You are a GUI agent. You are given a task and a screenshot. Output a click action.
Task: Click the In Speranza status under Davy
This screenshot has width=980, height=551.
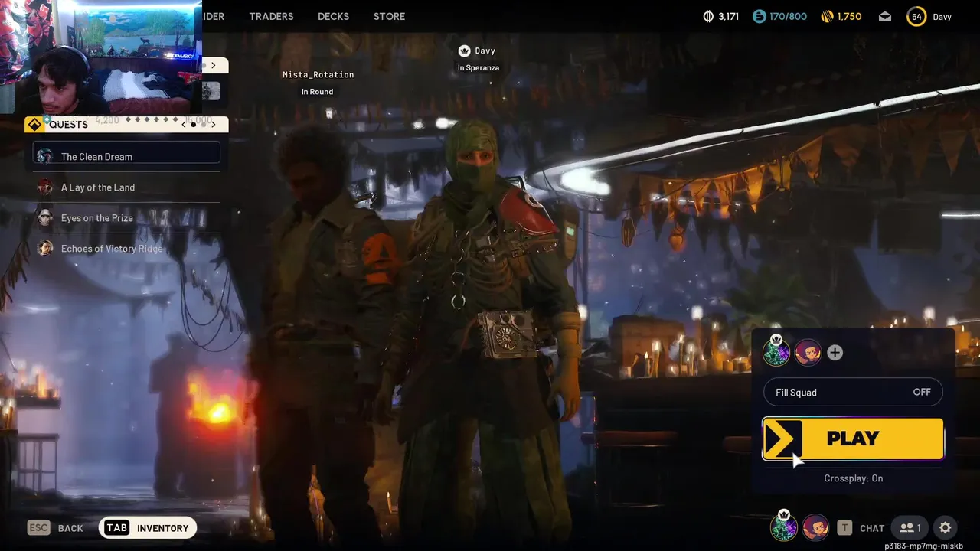479,67
